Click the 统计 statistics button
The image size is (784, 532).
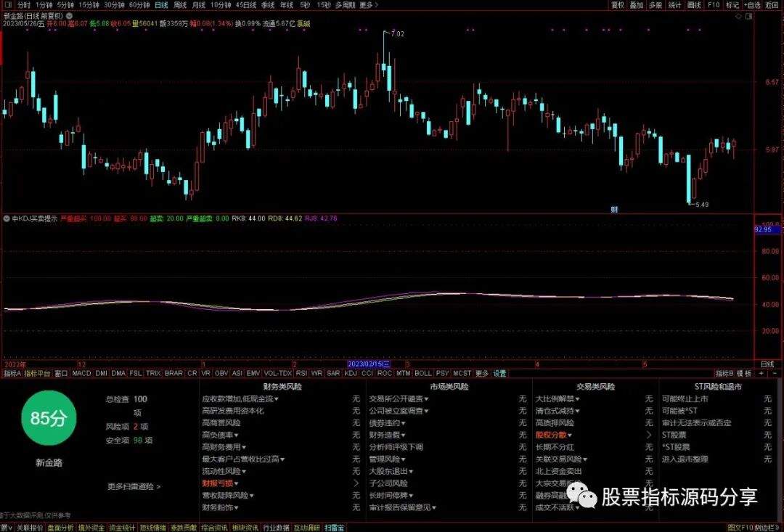[x=674, y=5]
